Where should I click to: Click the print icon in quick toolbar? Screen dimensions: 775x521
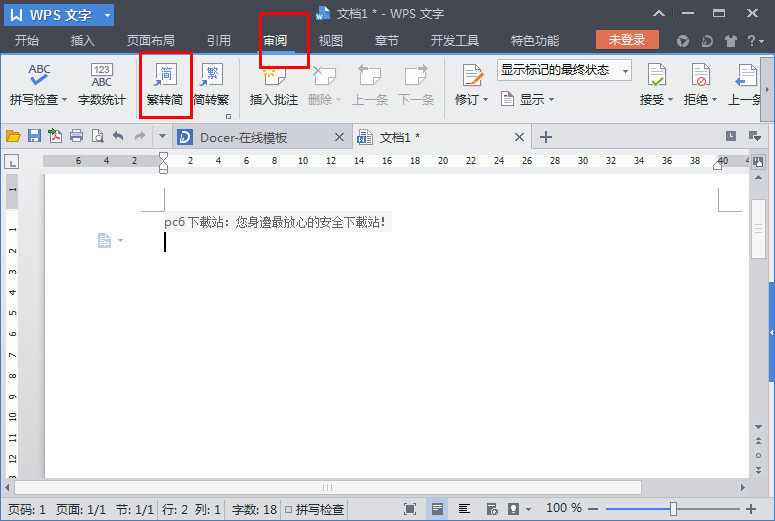click(x=76, y=137)
